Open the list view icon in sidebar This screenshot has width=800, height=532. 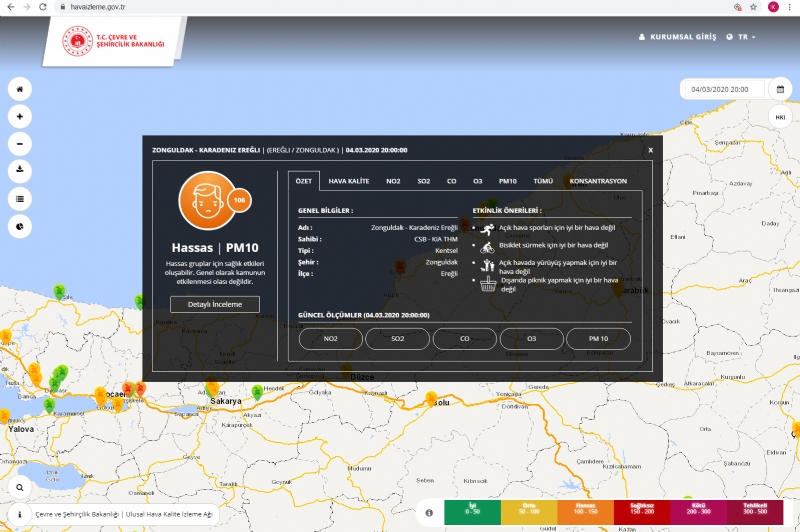point(20,199)
